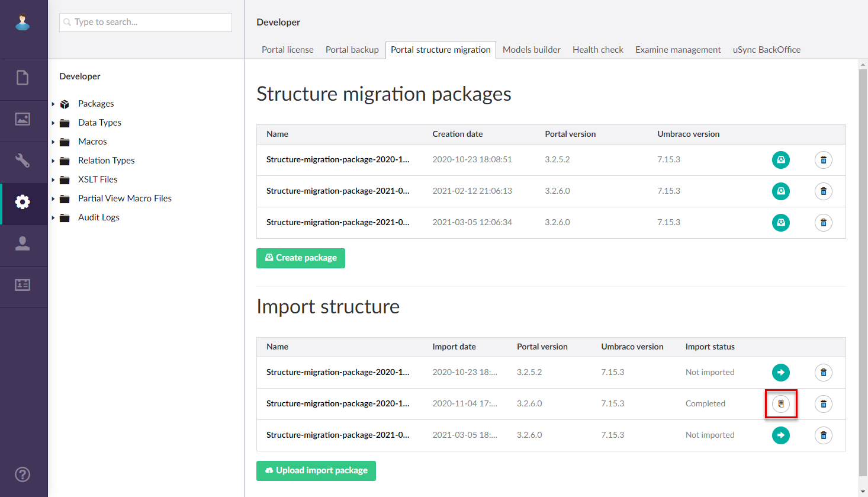Run import for the first Not imported package

780,373
